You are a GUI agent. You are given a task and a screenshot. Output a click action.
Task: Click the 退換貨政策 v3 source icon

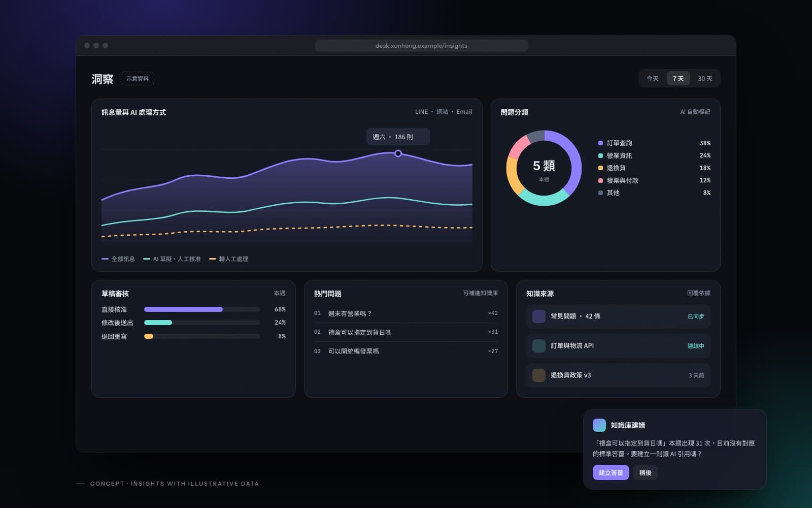(538, 375)
